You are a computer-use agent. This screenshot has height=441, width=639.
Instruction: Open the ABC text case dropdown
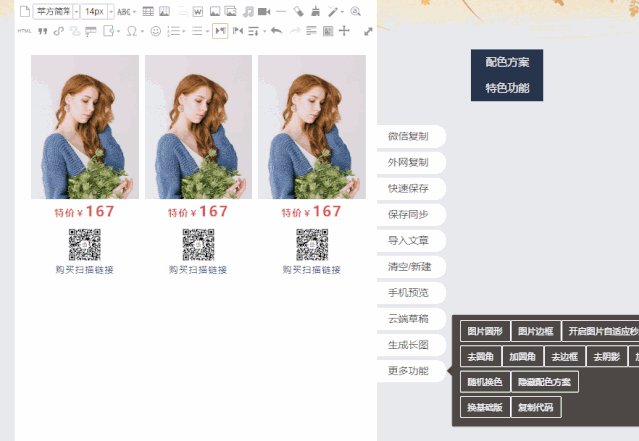[x=126, y=12]
